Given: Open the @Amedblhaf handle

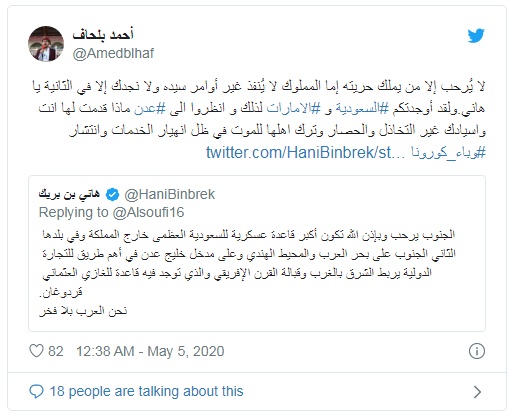Looking at the screenshot, I should pos(113,53).
